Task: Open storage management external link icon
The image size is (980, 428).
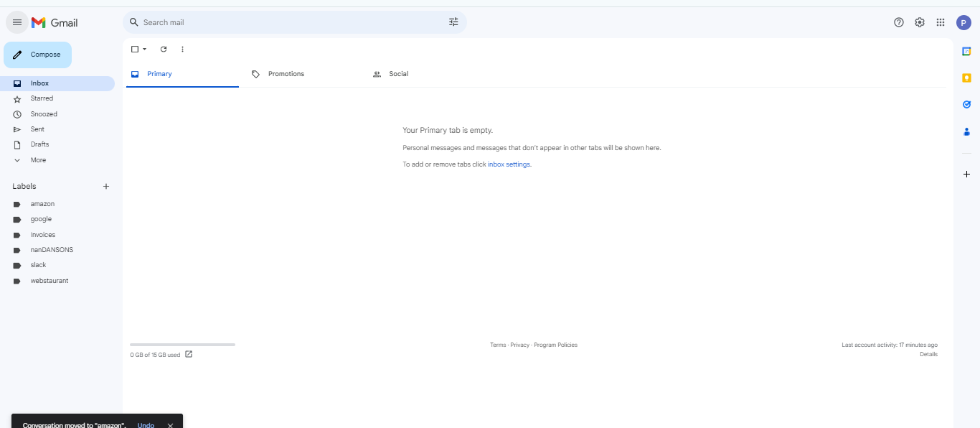Action: tap(189, 354)
